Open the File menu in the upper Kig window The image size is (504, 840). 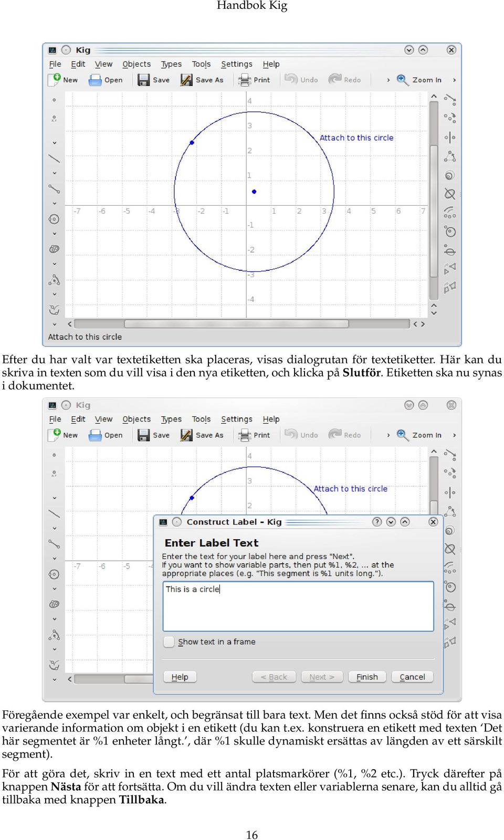point(55,64)
